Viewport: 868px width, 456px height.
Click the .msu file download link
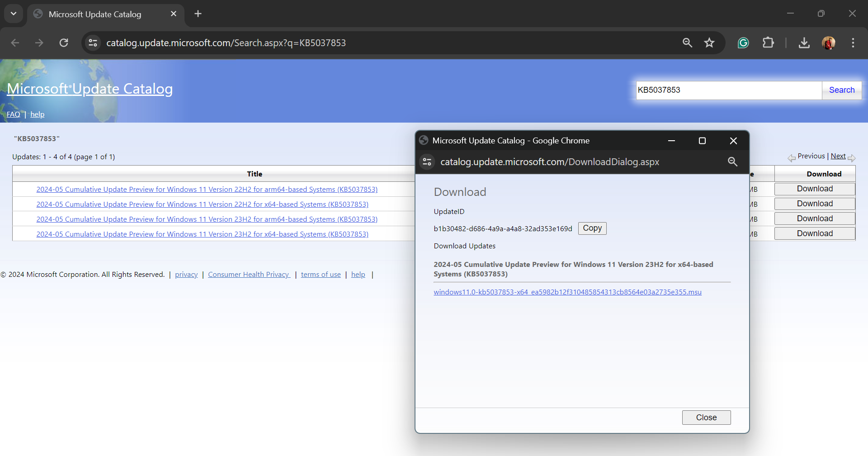pyautogui.click(x=567, y=292)
